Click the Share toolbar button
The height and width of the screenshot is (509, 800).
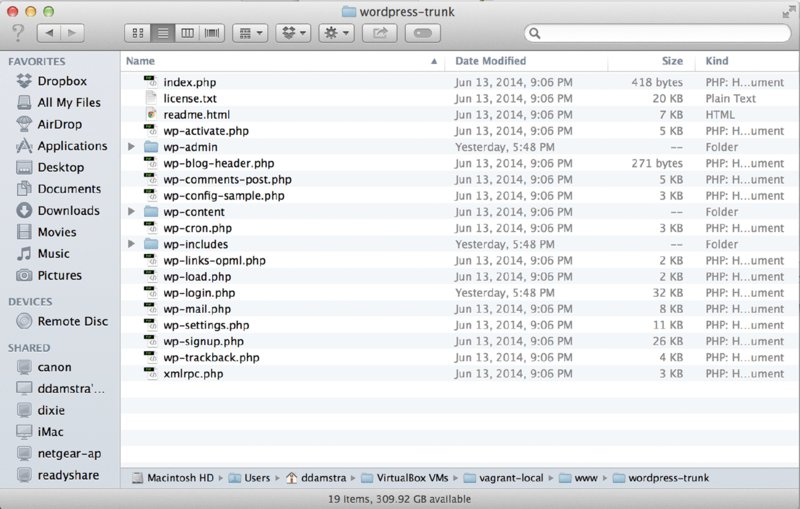pos(380,33)
